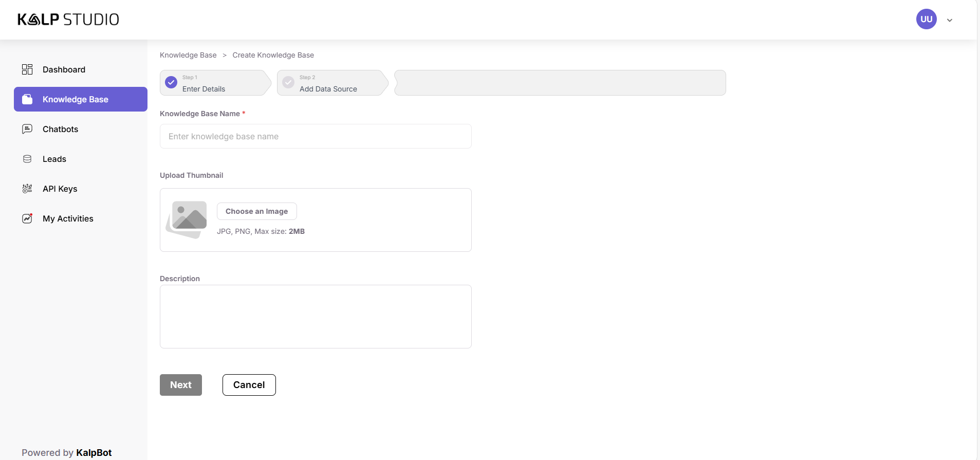Click the Dashboard grid icon

(x=27, y=69)
